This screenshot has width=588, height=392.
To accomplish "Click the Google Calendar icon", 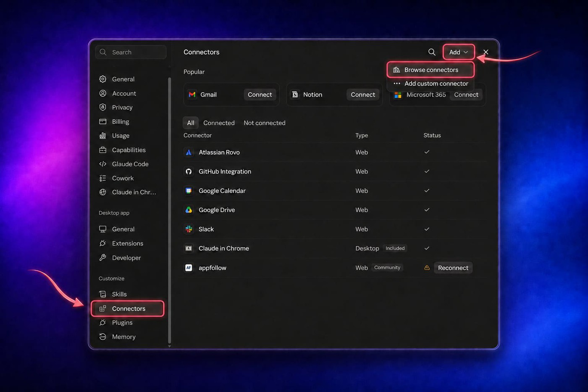I will 189,191.
